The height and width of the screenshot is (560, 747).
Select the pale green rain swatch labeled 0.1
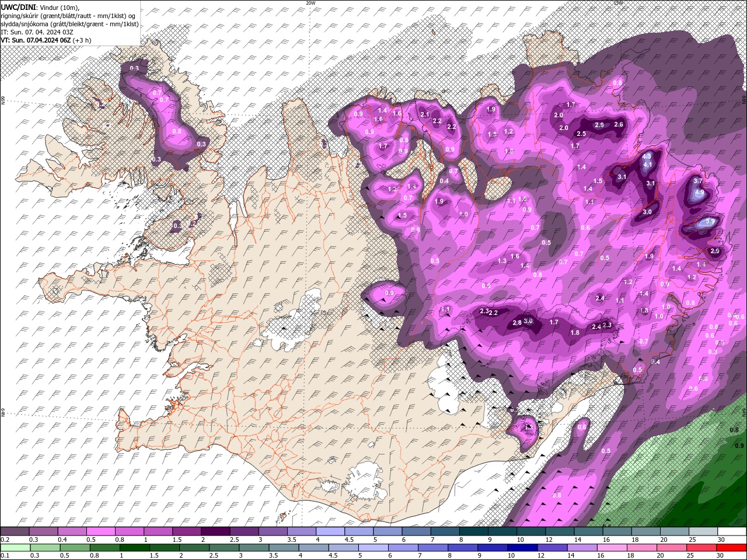(15, 548)
